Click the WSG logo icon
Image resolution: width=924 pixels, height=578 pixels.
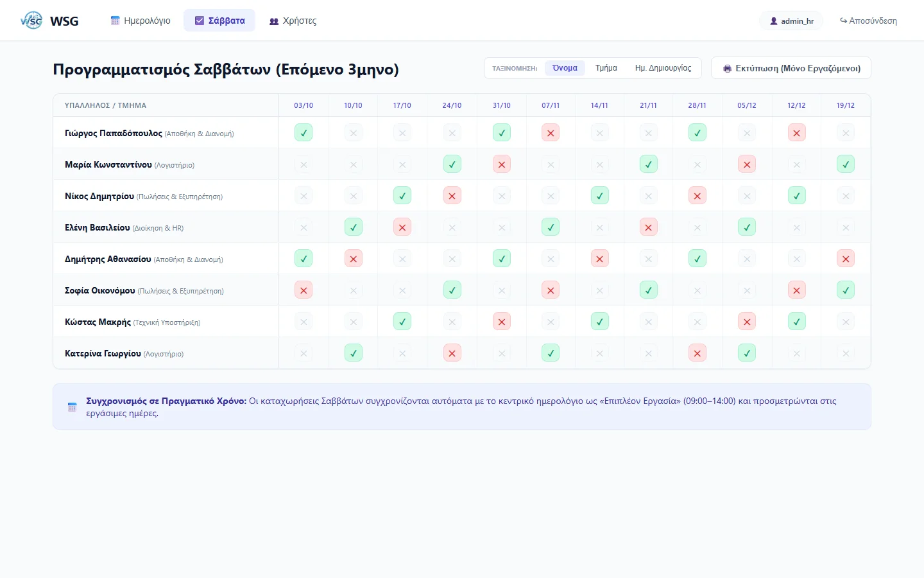tap(31, 21)
